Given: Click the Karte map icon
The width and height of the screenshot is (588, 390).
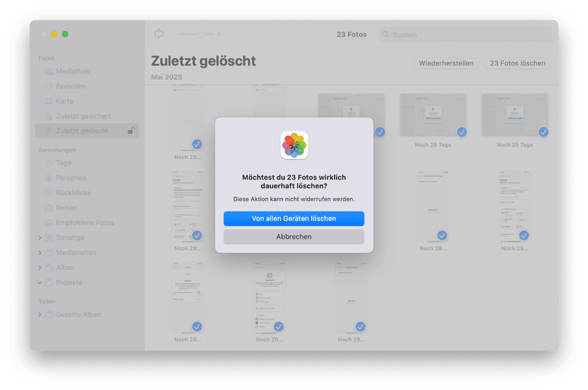Looking at the screenshot, I should [48, 101].
